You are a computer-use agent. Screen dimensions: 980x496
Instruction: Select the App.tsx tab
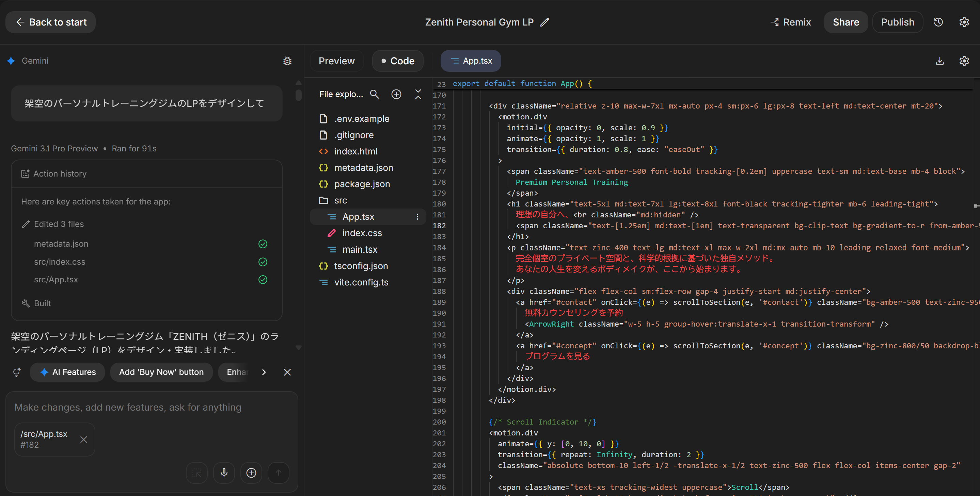point(471,61)
